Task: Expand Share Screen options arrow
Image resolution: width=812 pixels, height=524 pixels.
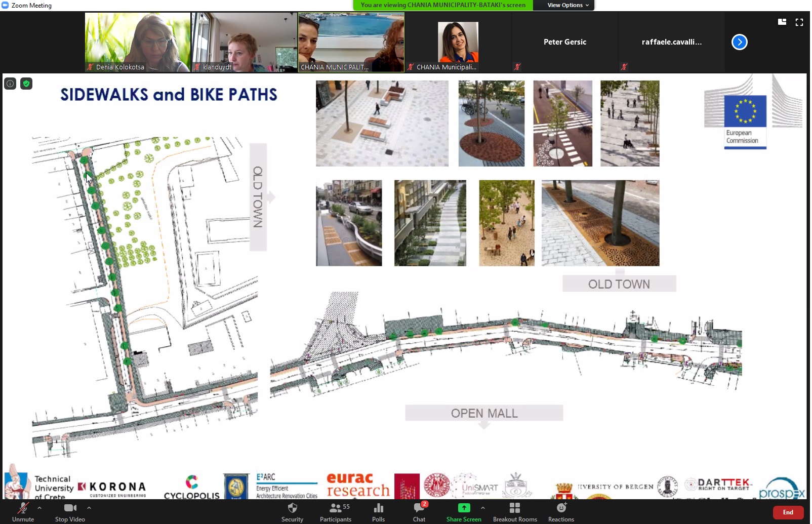Action: pyautogui.click(x=483, y=507)
